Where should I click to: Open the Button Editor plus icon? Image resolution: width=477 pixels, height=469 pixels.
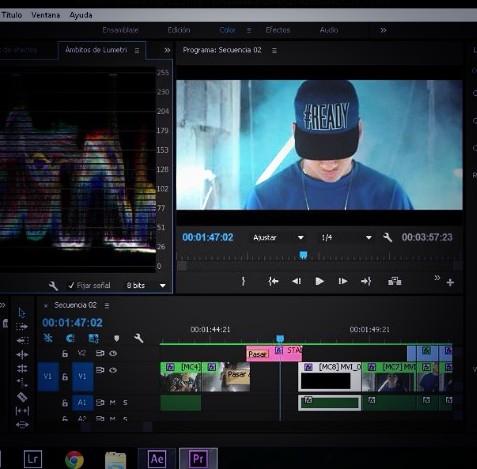point(450,283)
